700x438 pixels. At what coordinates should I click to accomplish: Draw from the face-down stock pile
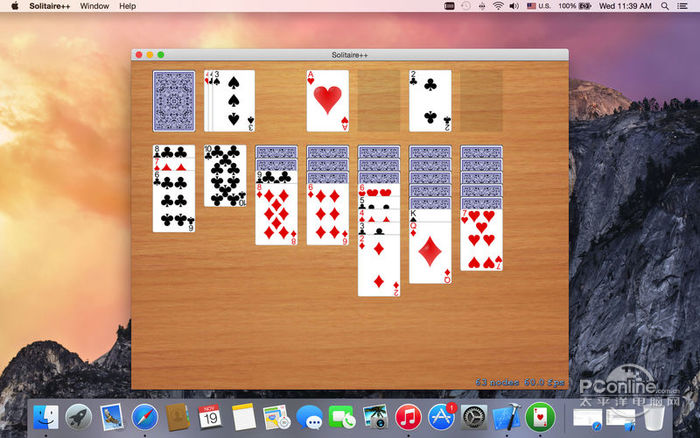coord(174,101)
